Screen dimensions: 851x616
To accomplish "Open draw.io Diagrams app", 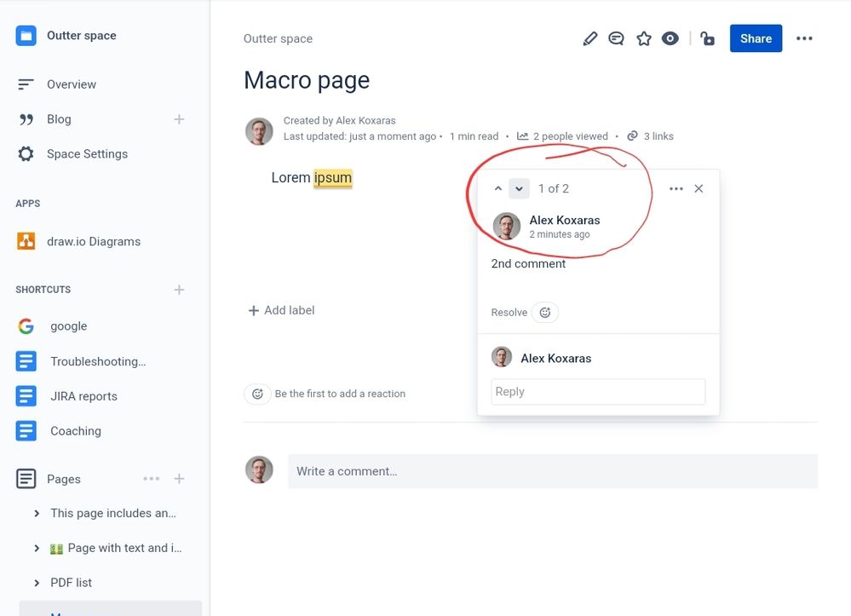I will point(94,241).
